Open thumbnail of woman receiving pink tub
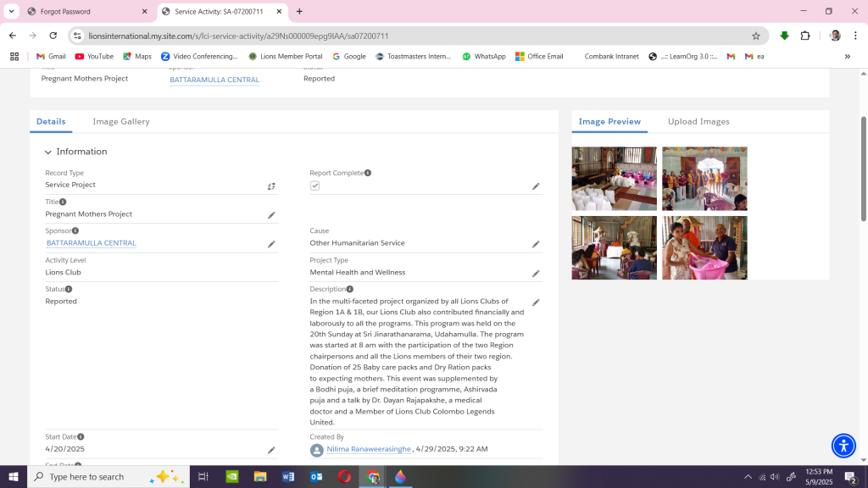Screen dimensions: 868x488 (704, 248)
